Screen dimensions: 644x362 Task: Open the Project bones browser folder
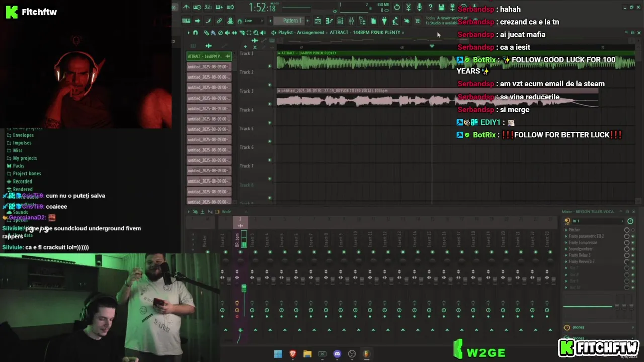pyautogui.click(x=27, y=173)
